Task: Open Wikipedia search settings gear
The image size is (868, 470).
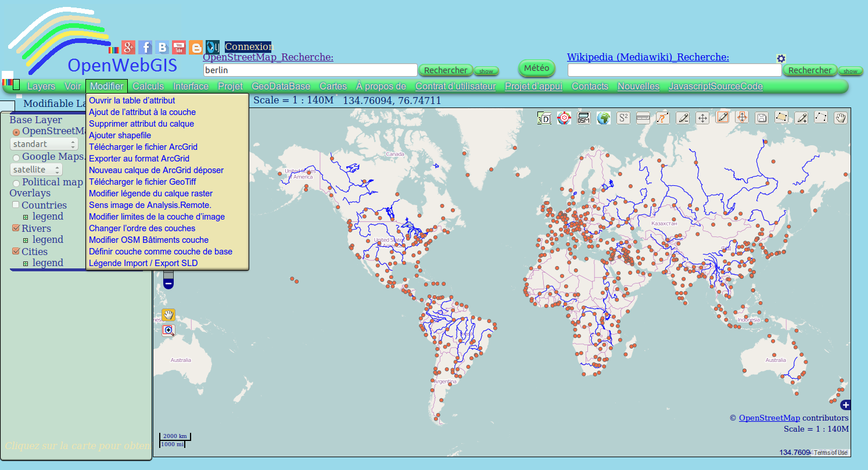Action: pyautogui.click(x=781, y=59)
